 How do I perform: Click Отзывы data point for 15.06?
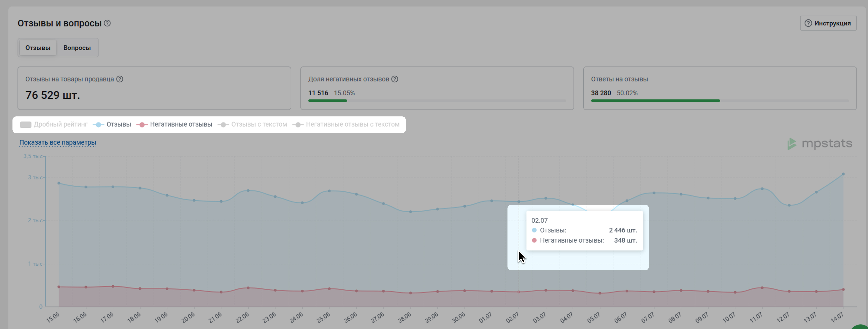coord(59,183)
